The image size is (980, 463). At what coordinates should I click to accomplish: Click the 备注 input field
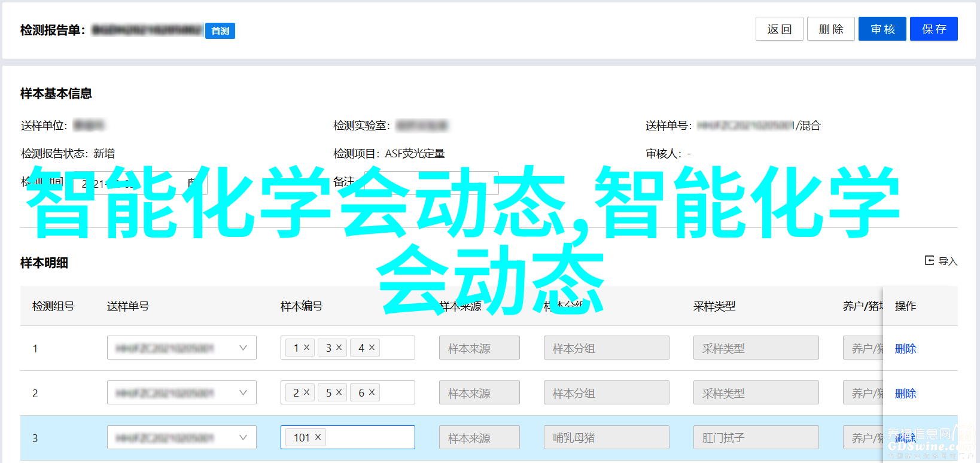pos(431,183)
